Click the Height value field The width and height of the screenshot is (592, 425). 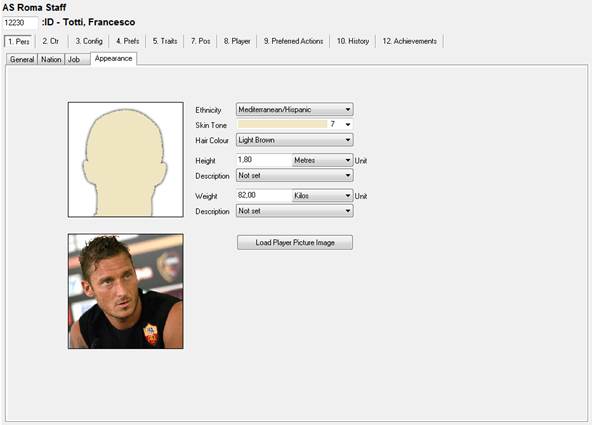click(264, 160)
